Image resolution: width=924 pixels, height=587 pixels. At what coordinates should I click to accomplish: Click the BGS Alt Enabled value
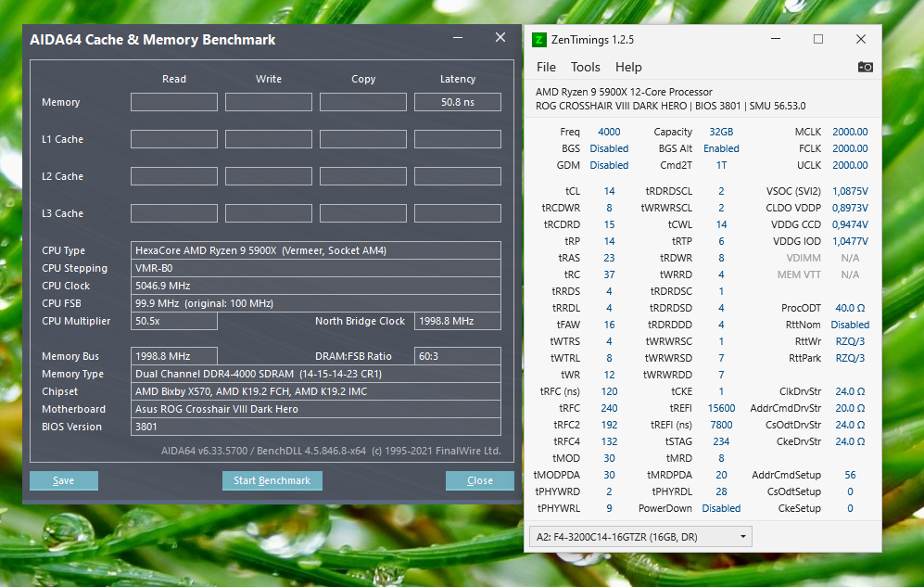(x=721, y=148)
